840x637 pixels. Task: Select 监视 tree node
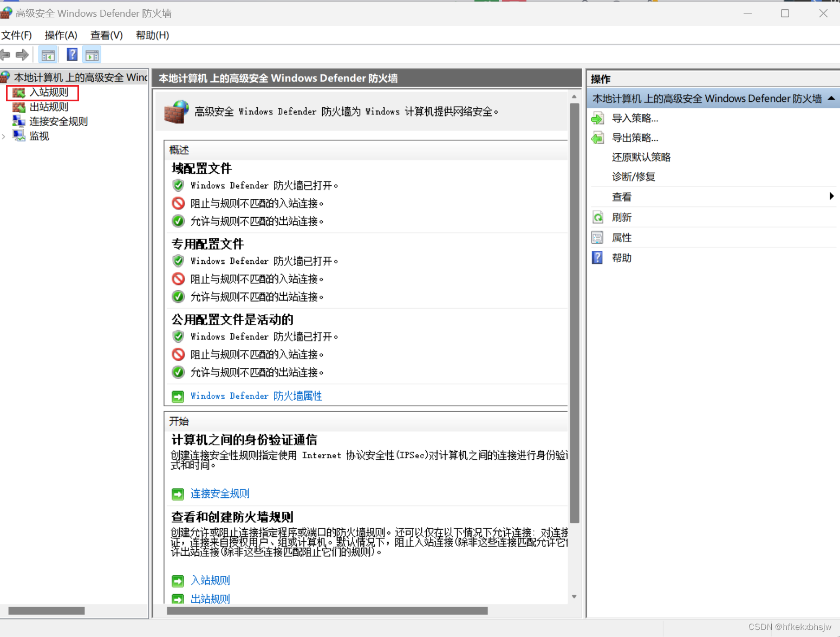39,136
